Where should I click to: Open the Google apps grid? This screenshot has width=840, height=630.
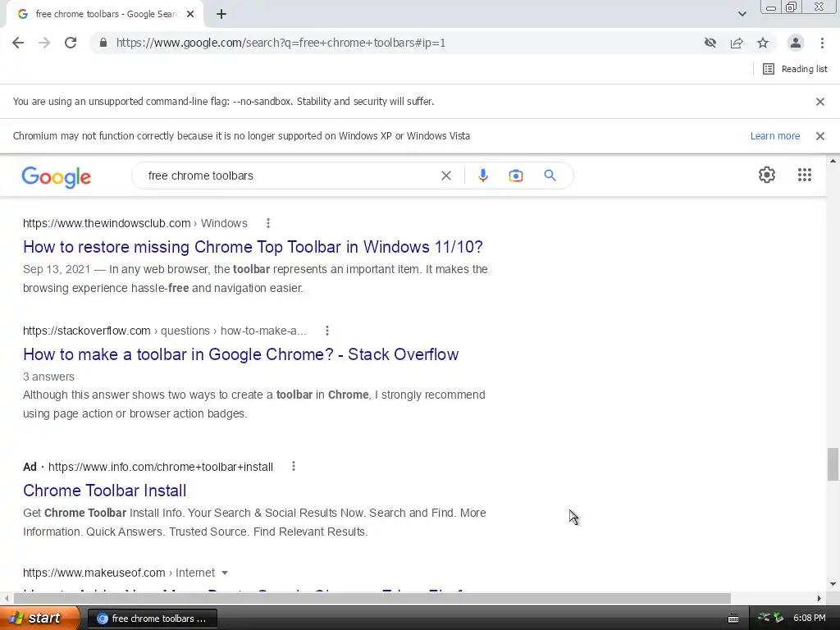pos(804,175)
